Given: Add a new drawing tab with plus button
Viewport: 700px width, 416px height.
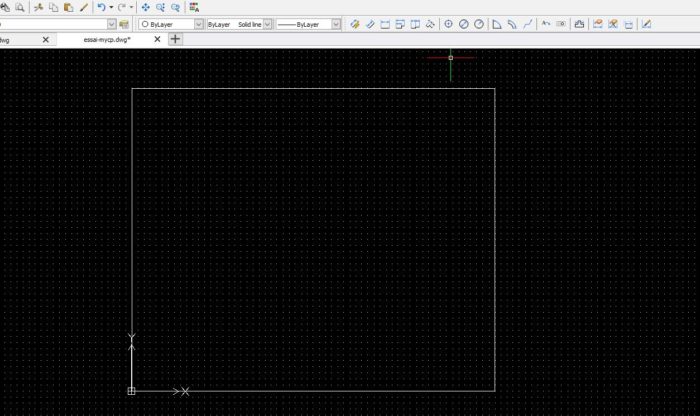Looking at the screenshot, I should pos(175,39).
